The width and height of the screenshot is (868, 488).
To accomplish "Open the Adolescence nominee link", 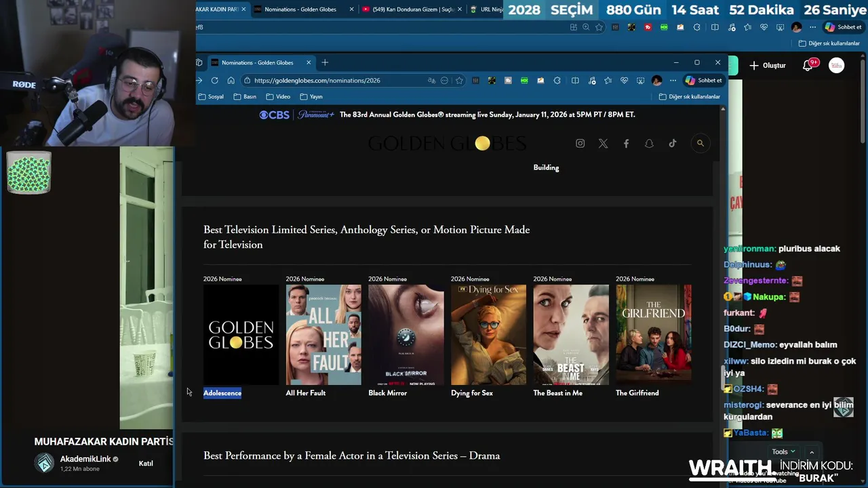I will click(222, 393).
